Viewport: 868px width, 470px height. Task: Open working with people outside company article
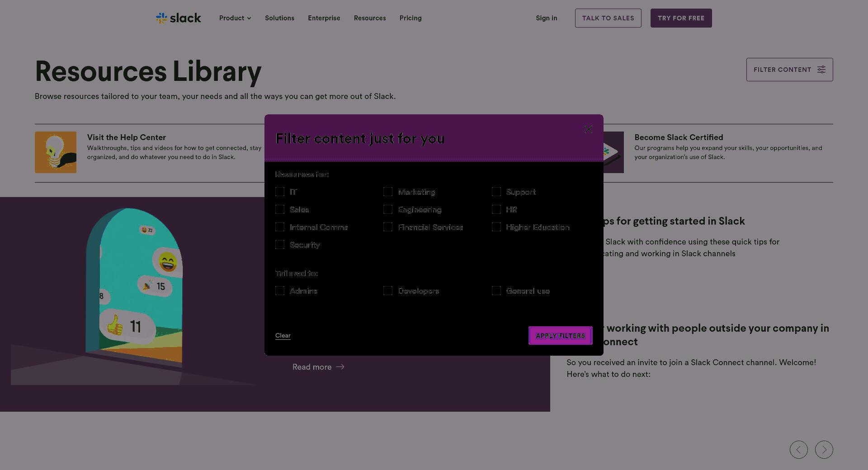(717, 335)
